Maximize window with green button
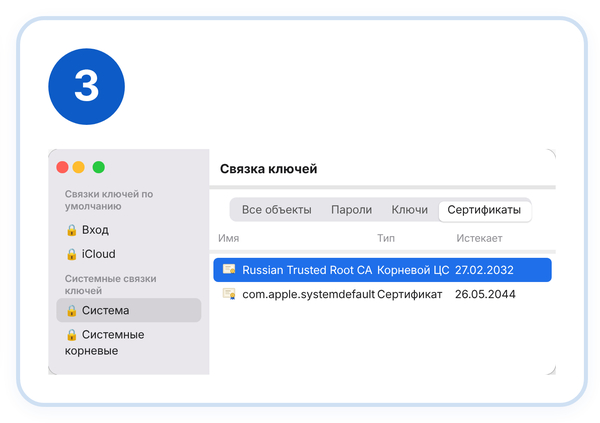The height and width of the screenshot is (423, 600). tap(99, 167)
